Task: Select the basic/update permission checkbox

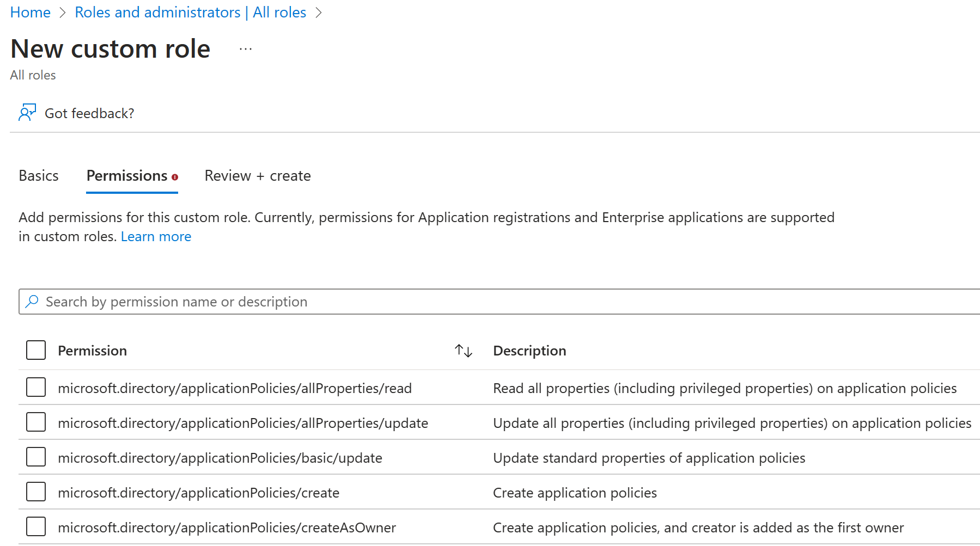Action: point(36,457)
